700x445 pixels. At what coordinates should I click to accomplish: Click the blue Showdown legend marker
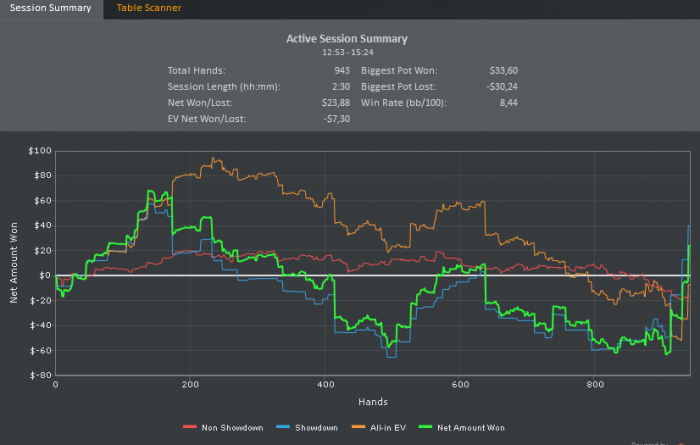tap(281, 428)
